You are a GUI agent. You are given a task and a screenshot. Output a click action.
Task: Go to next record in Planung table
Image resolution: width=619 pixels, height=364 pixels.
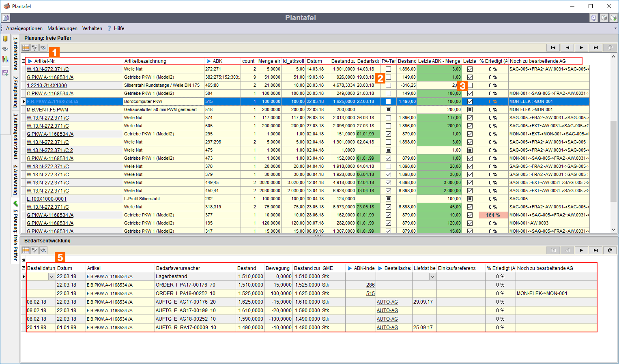582,47
